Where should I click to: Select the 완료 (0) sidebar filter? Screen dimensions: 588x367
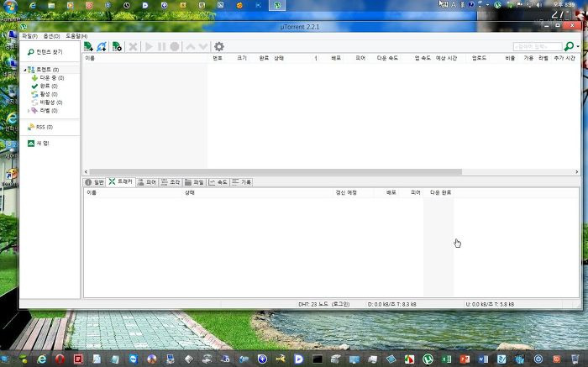45,87
